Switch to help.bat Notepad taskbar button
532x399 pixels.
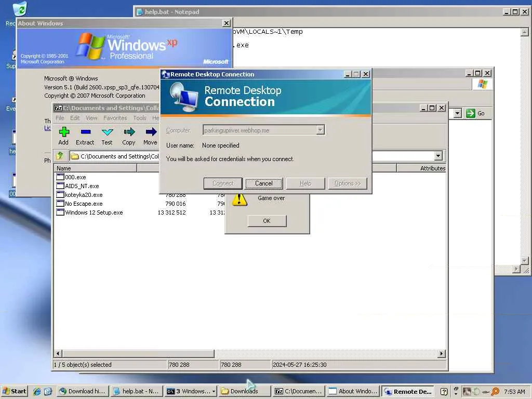[x=137, y=391]
